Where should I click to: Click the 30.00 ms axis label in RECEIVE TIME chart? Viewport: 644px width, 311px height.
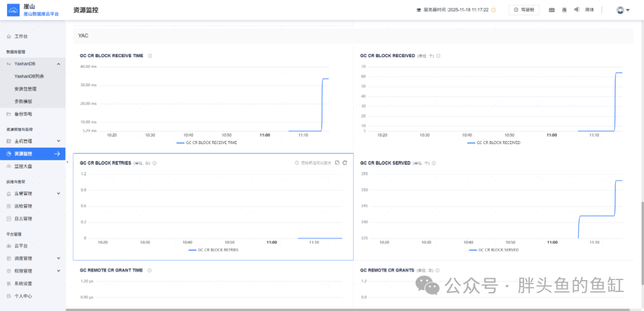[x=88, y=85]
